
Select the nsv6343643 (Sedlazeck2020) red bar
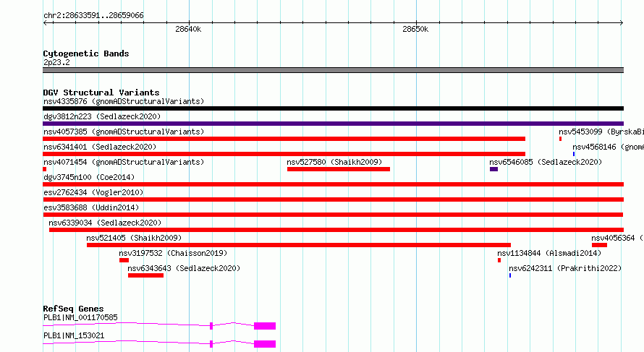(145, 275)
